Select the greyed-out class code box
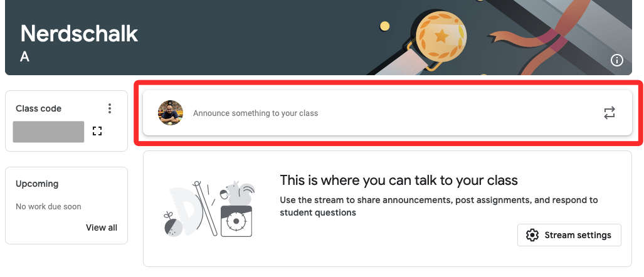Image resolution: width=644 pixels, height=277 pixels. point(48,132)
